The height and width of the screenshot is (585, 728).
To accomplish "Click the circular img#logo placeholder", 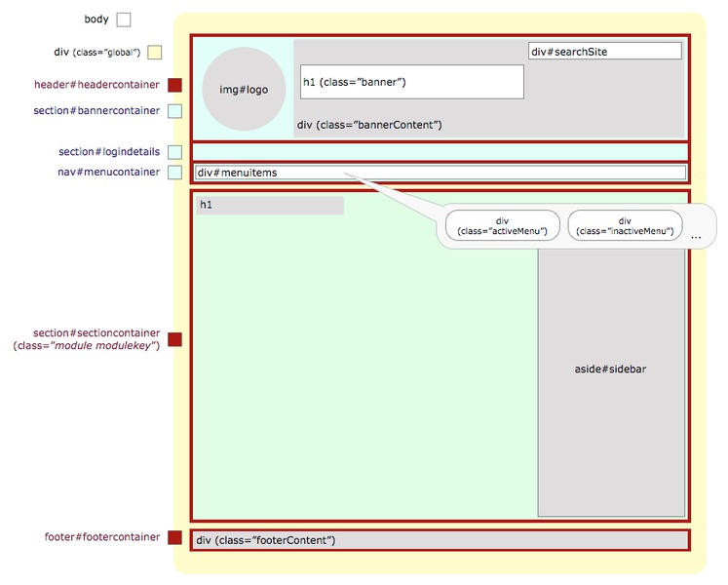I will (x=244, y=89).
